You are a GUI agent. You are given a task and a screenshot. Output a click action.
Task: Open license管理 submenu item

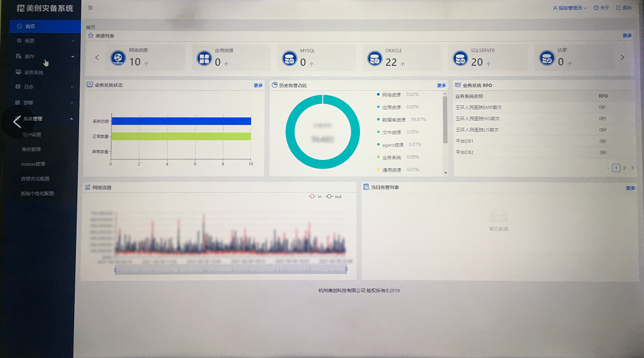(33, 164)
